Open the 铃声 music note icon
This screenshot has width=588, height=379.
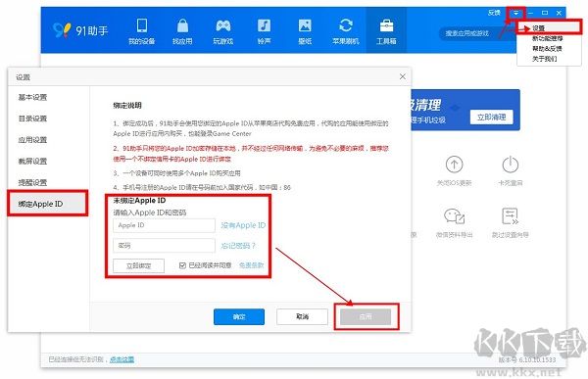click(x=264, y=25)
